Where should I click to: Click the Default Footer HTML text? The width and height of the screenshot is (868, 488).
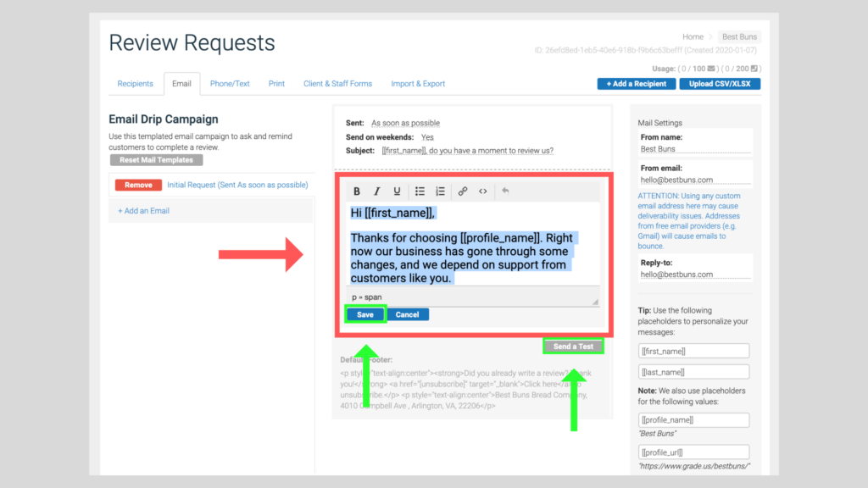pos(466,390)
